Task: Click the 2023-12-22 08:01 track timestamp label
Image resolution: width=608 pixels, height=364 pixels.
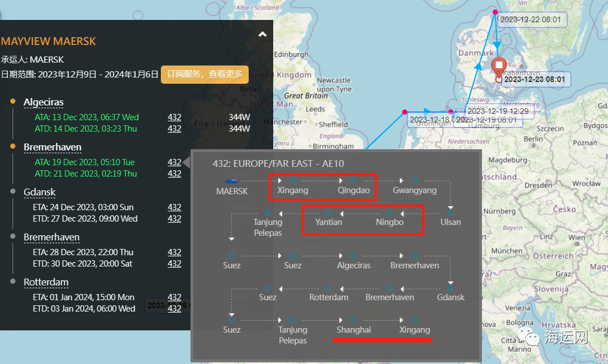Action: [531, 20]
